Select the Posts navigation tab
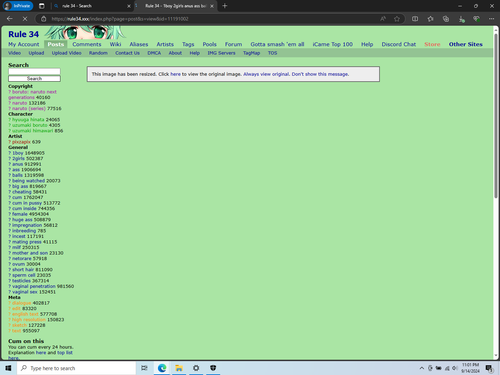This screenshot has height=375, width=500. (x=56, y=44)
